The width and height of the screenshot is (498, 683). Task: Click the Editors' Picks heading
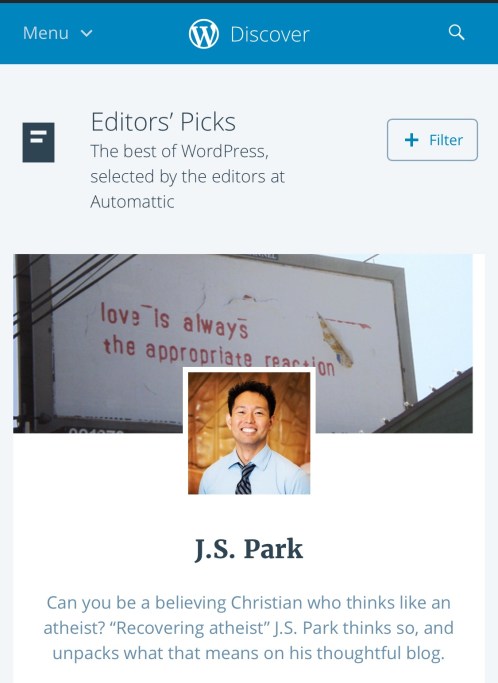click(163, 122)
